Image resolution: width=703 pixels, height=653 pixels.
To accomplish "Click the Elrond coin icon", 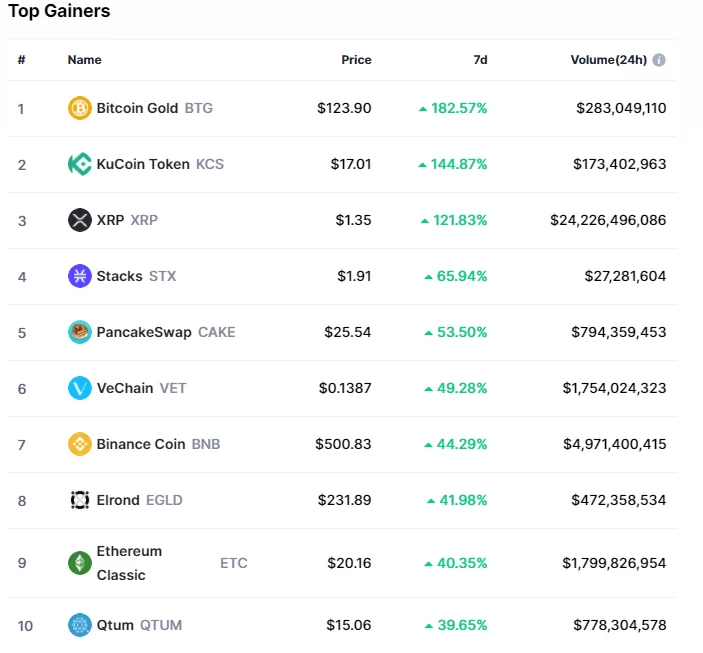I will click(x=80, y=500).
